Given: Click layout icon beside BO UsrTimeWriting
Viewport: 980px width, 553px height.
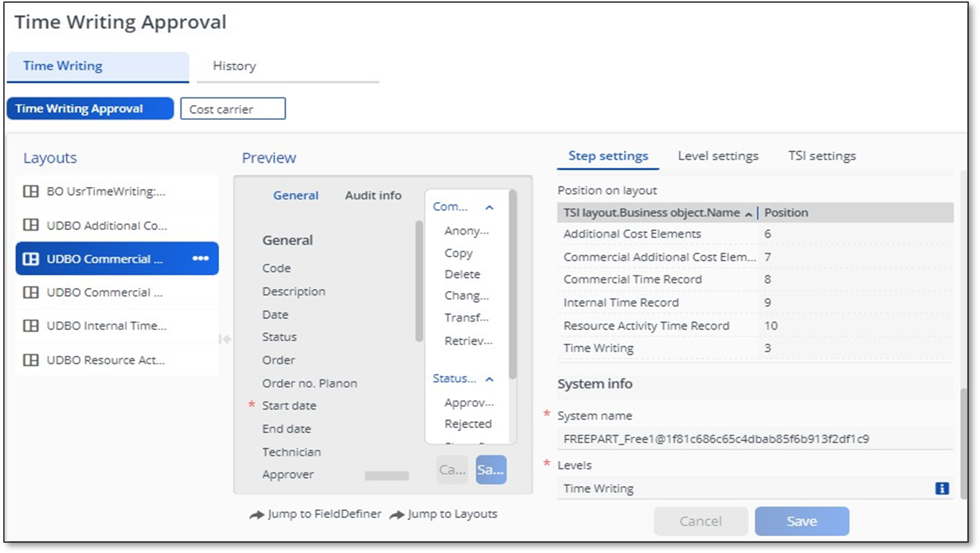Looking at the screenshot, I should [x=31, y=191].
